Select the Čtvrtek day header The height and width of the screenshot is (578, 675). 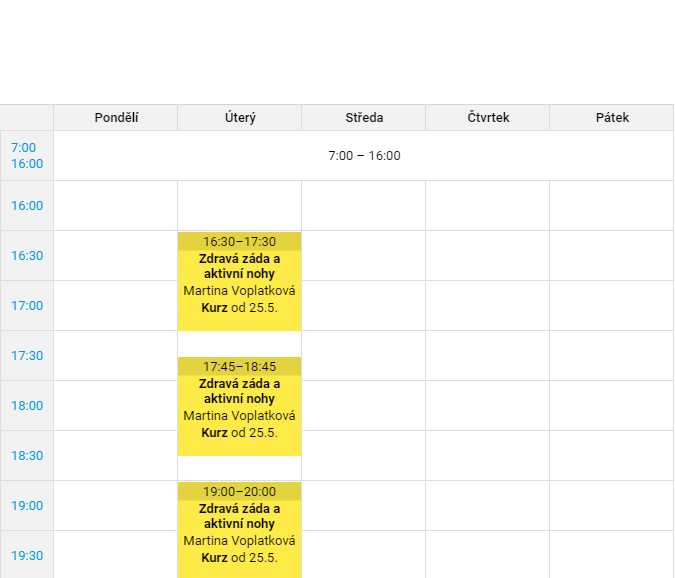point(488,117)
